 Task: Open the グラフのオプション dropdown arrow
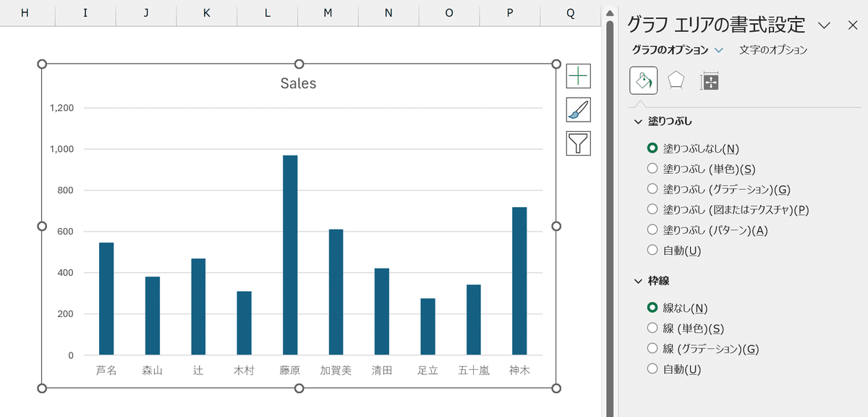pos(718,50)
